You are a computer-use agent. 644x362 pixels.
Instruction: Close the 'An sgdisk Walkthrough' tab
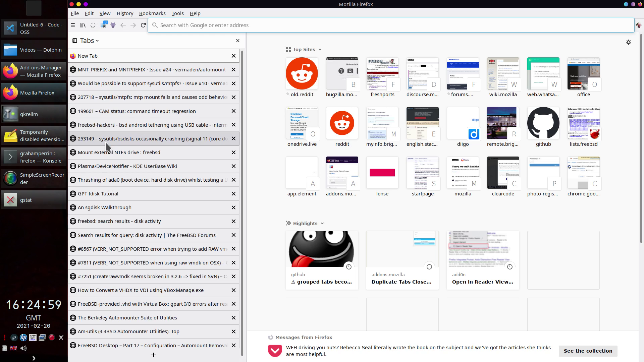[x=234, y=207]
